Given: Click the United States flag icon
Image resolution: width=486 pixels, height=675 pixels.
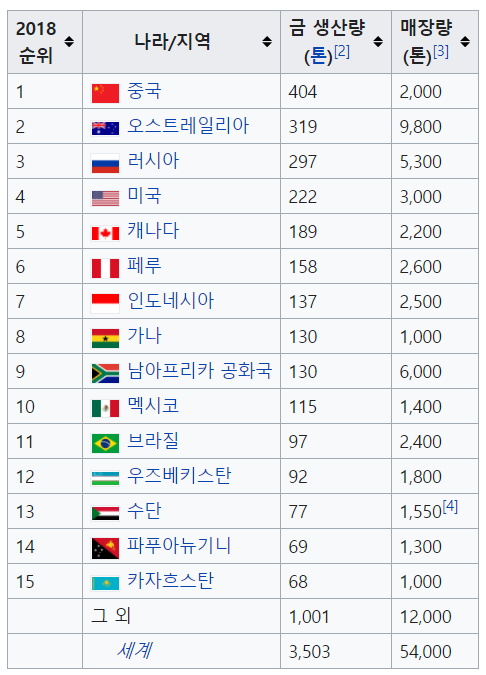Looking at the screenshot, I should click(x=105, y=198).
